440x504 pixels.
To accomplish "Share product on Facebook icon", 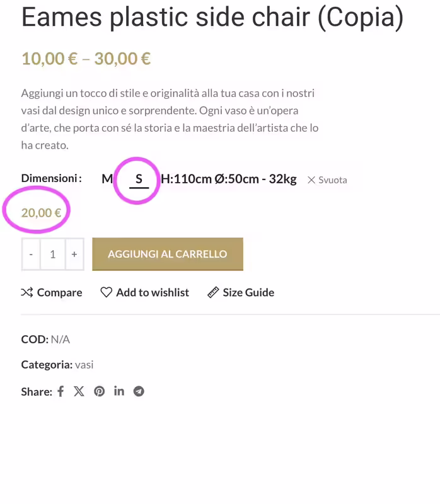I will [x=61, y=391].
